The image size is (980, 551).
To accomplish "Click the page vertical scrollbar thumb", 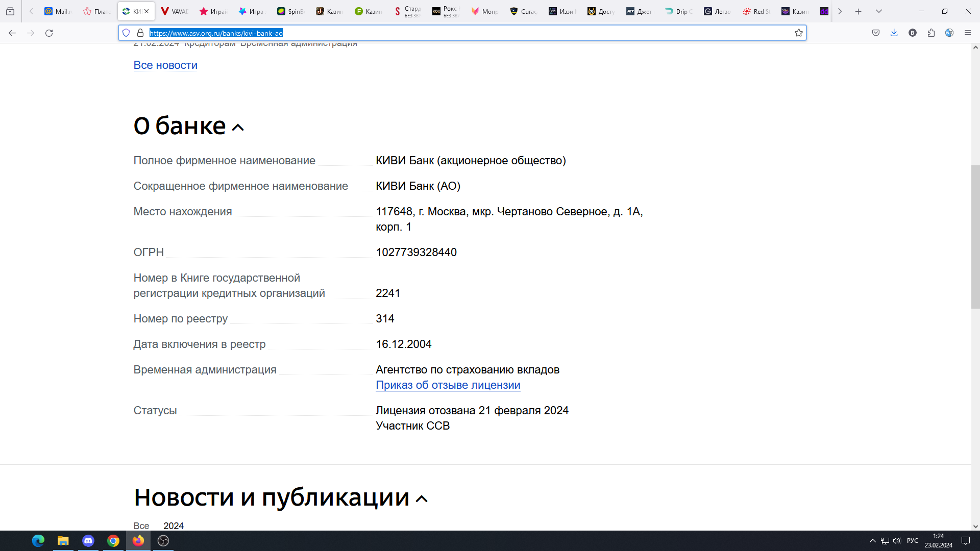I will 975,237.
